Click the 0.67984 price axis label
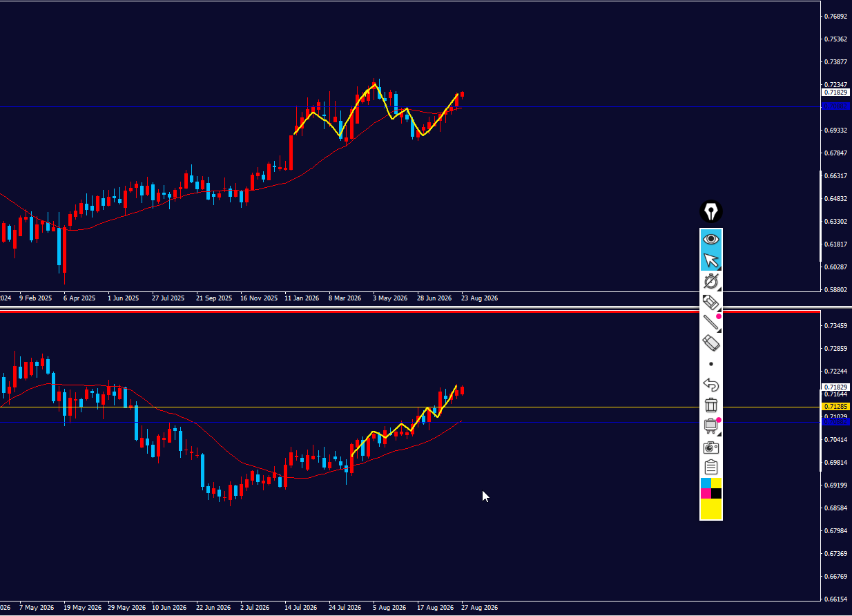The width and height of the screenshot is (852, 616). (837, 531)
